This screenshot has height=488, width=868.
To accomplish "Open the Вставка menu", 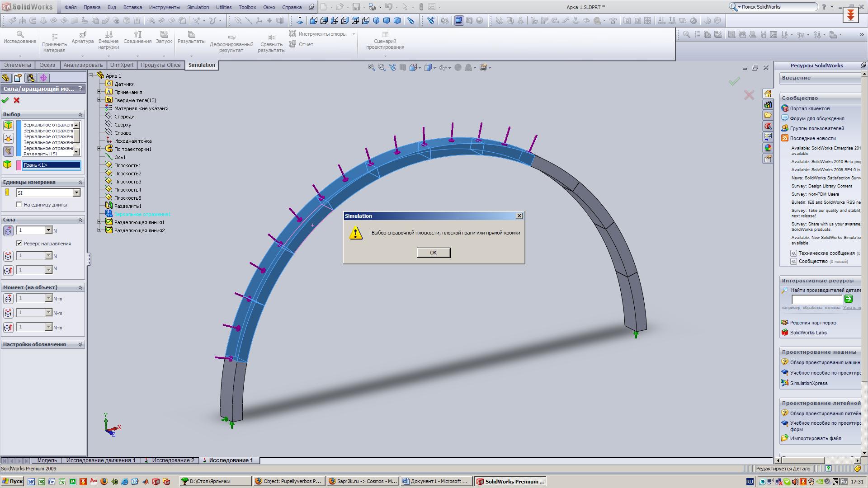I will tap(132, 7).
